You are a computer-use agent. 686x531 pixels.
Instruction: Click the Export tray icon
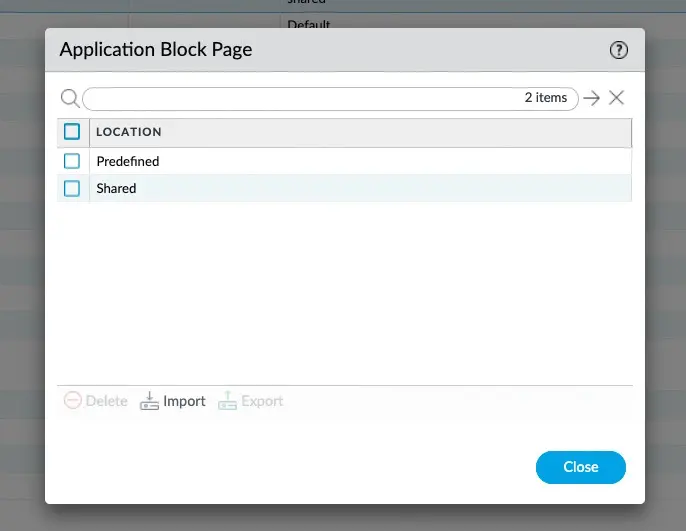(x=228, y=401)
